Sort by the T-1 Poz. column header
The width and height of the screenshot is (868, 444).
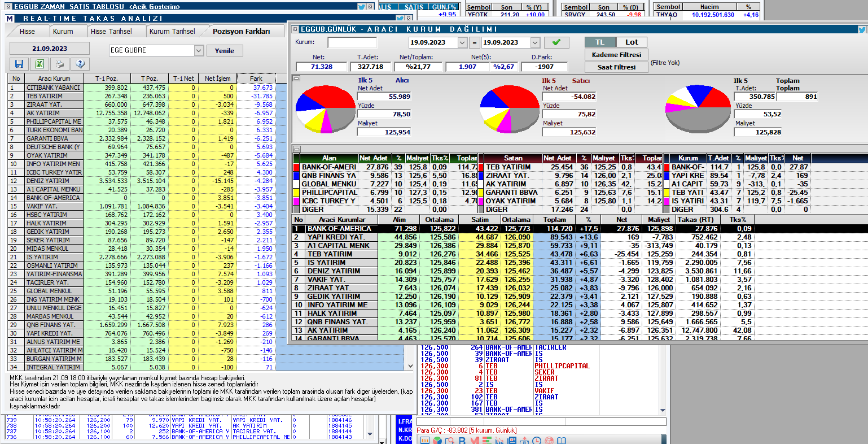point(107,79)
